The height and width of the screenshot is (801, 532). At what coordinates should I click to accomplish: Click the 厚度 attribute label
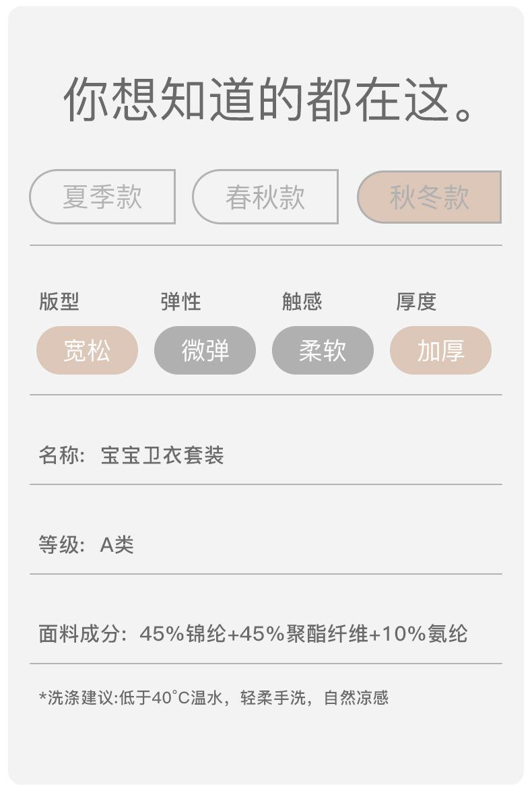(416, 302)
